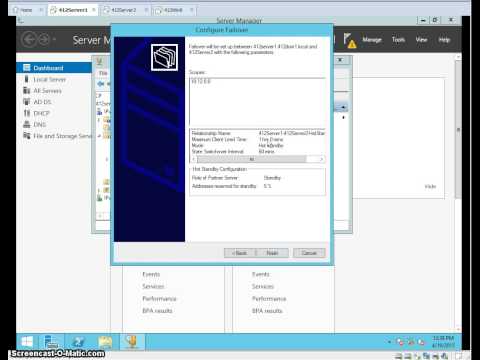Select DHCP in the left navigation
Screen dimensions: 480x360
(41, 113)
